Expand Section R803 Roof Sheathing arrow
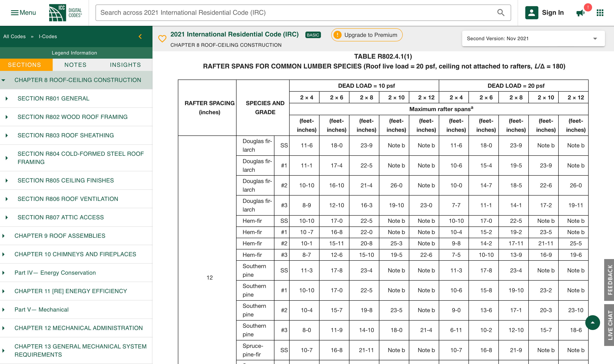This screenshot has height=364, width=614. pos(7,135)
